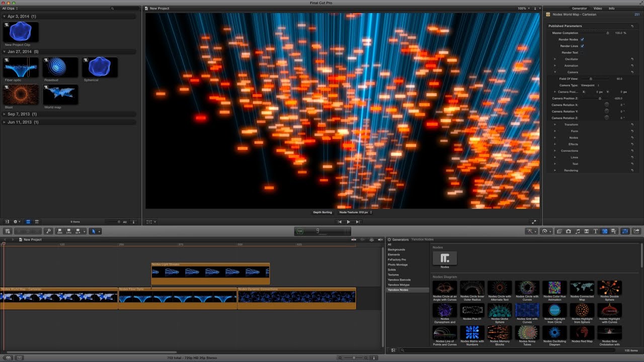The image size is (644, 362).
Task: Expand the Oscillator parameter group
Action: tap(555, 59)
